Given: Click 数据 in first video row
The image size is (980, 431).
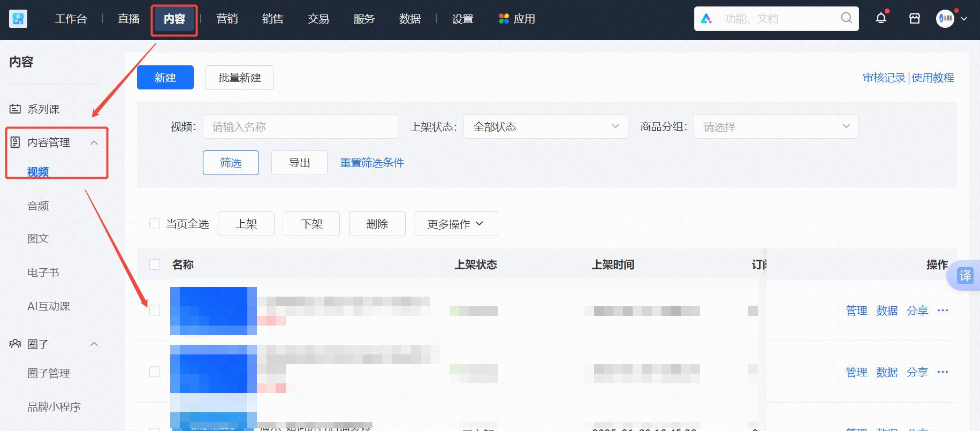Looking at the screenshot, I should [887, 311].
